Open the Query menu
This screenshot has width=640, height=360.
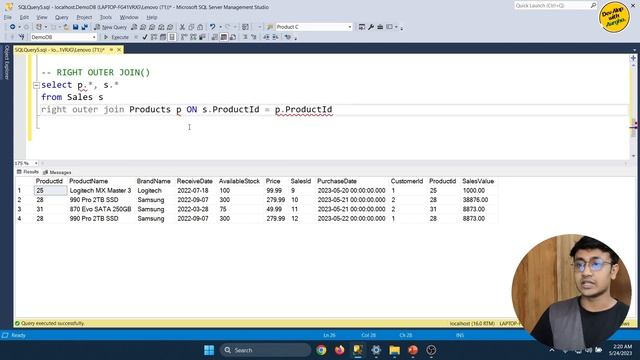62,17
